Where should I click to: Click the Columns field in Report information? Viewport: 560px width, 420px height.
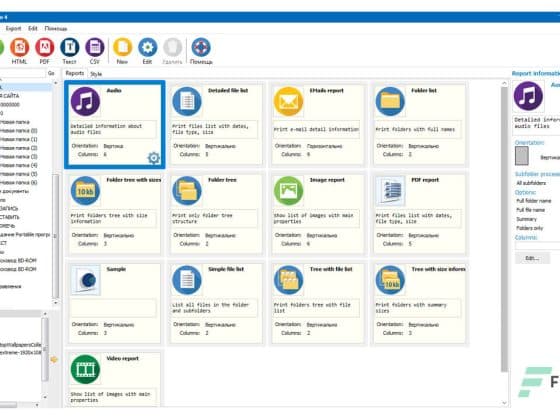click(x=538, y=246)
